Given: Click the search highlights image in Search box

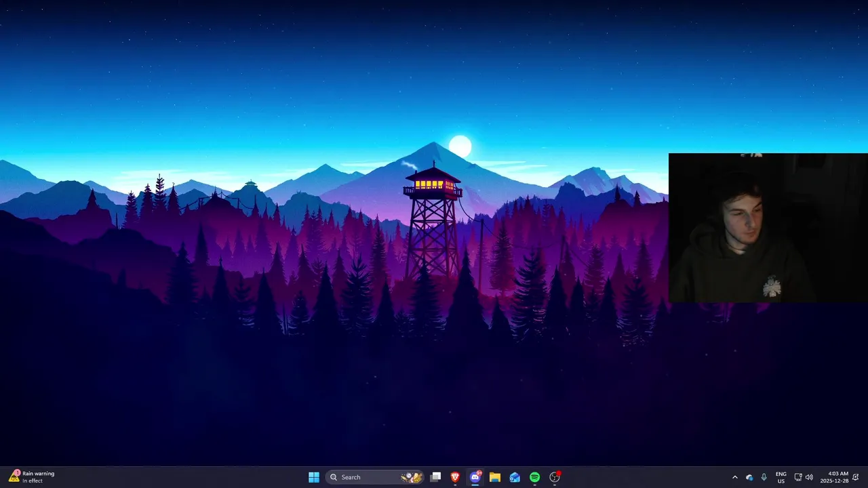Looking at the screenshot, I should [x=412, y=477].
